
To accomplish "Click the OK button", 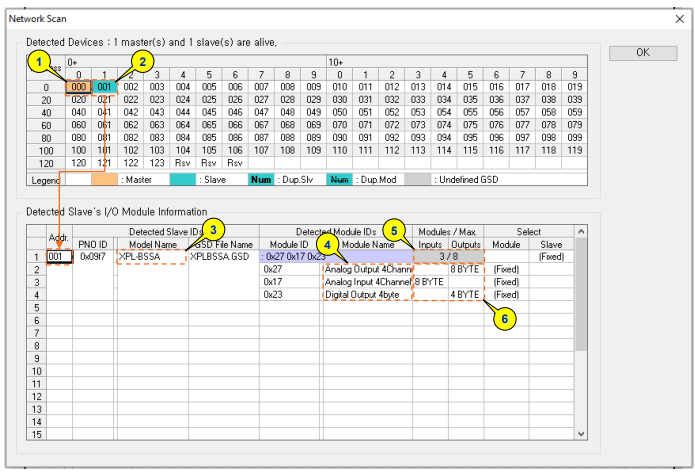I will click(x=642, y=52).
